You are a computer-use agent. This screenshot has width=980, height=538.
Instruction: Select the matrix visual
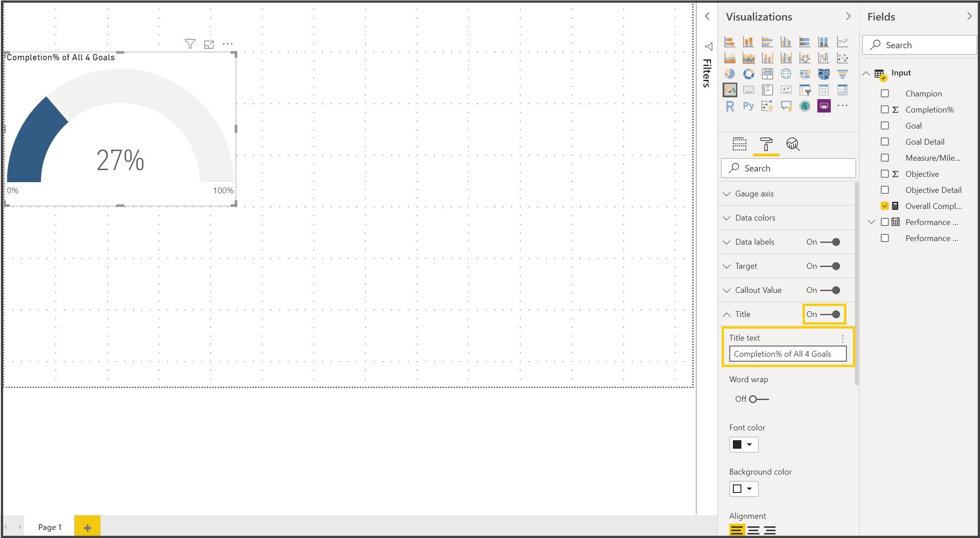(843, 90)
